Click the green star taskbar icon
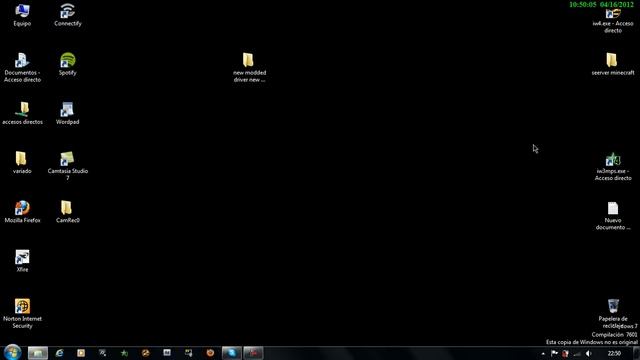Viewport: 640px width, 360px height. (124, 353)
